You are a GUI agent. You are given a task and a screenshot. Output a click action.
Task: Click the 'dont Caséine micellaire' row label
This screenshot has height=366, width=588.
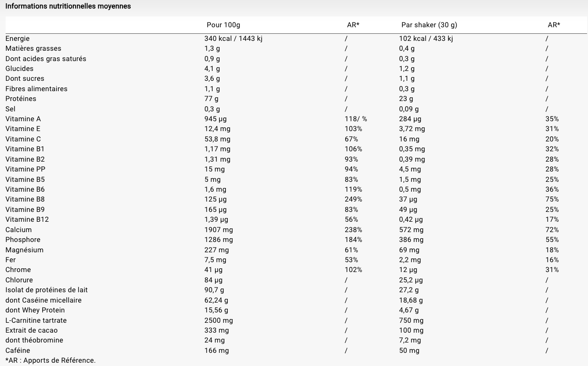point(43,300)
